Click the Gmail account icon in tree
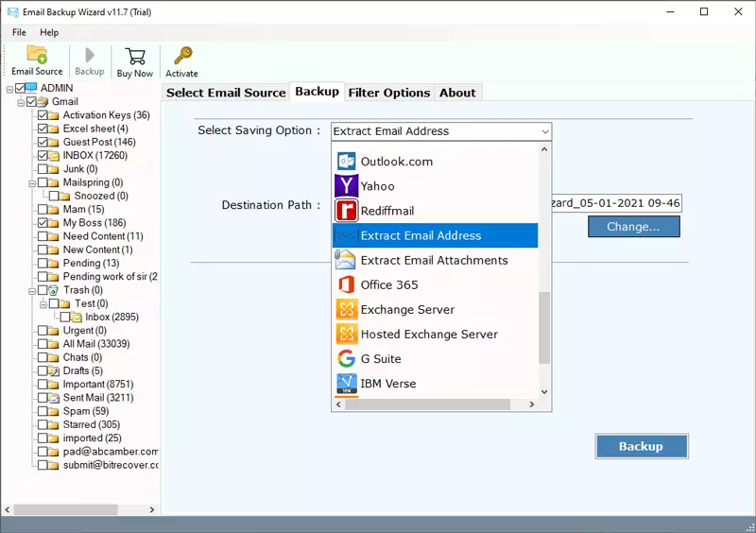 pos(43,101)
